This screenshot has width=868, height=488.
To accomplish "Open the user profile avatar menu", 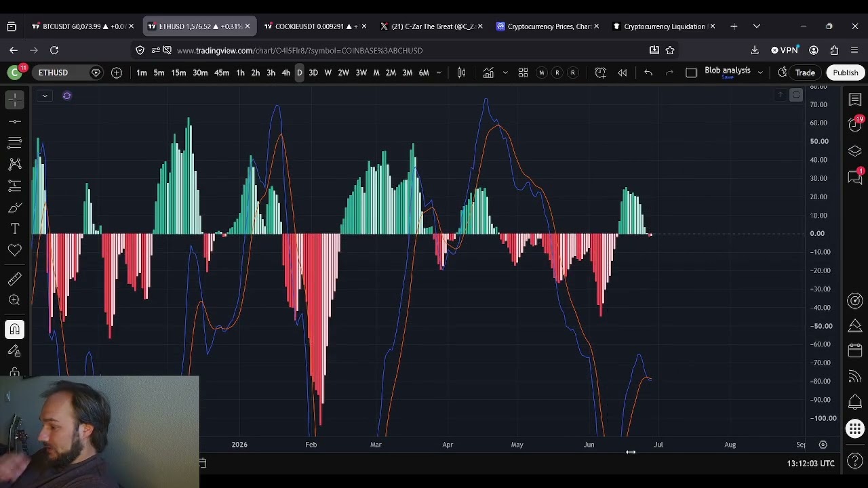I will [x=14, y=73].
